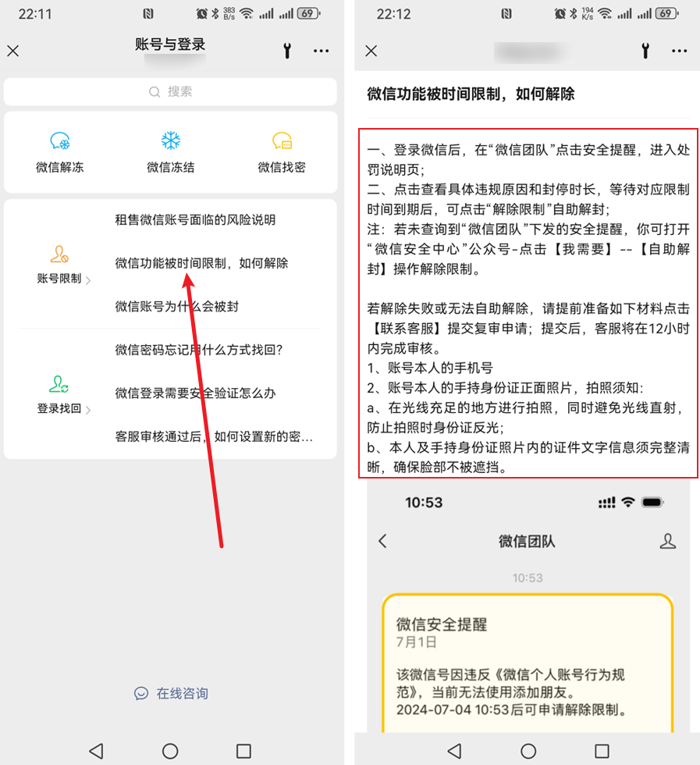Image resolution: width=700 pixels, height=765 pixels.
Task: Tap the 微信解冻 icon
Action: point(60,141)
